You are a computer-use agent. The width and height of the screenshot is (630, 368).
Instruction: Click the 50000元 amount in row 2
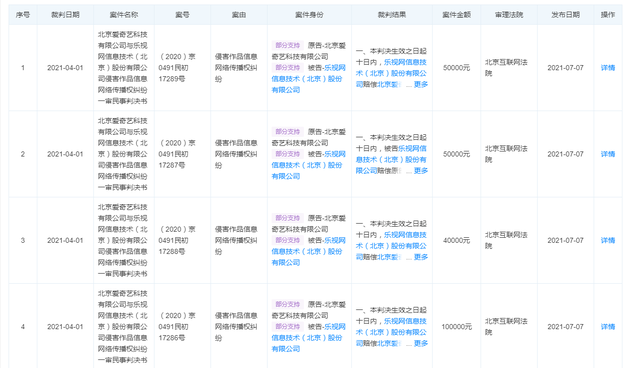(456, 154)
